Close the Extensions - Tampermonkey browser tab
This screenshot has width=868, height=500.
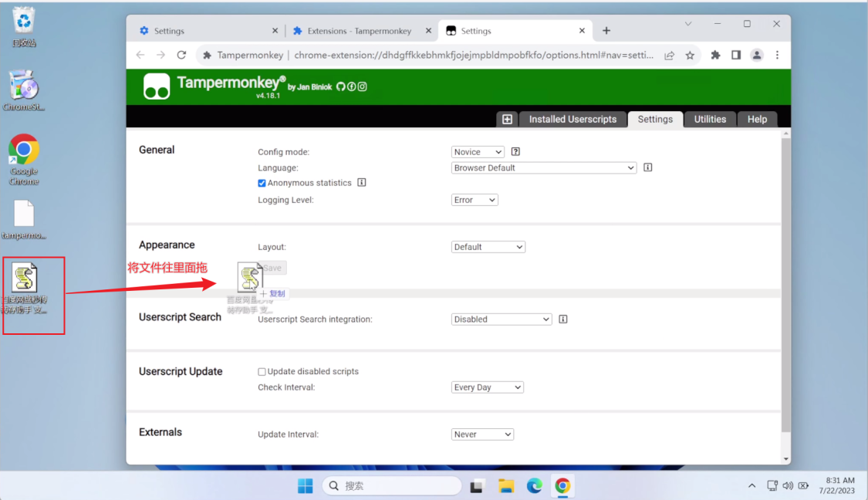(x=428, y=31)
